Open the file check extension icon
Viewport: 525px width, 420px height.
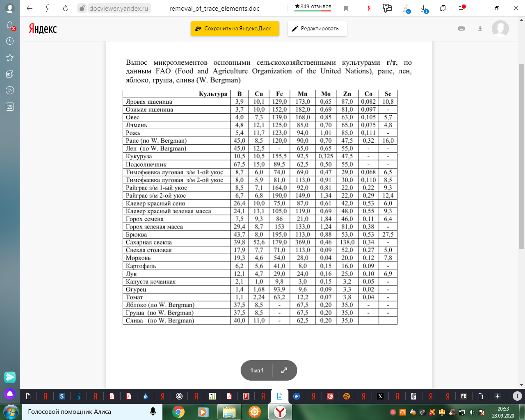[x=406, y=9]
